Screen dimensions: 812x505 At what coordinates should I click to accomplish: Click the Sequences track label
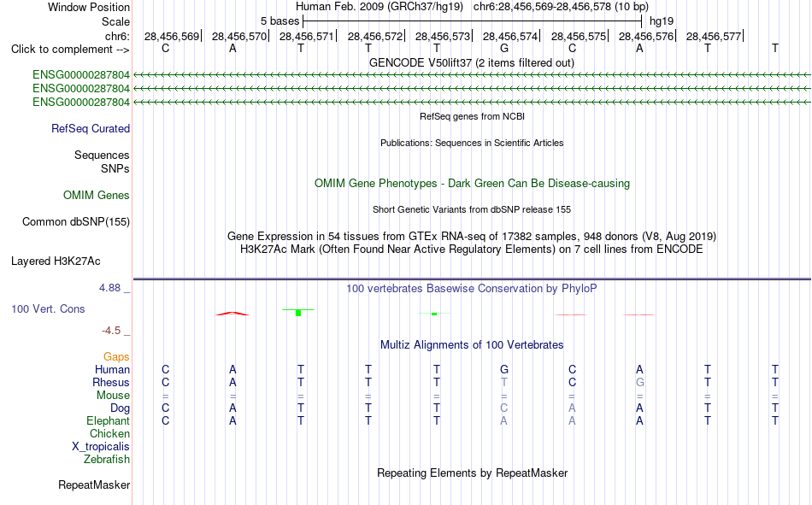click(102, 155)
